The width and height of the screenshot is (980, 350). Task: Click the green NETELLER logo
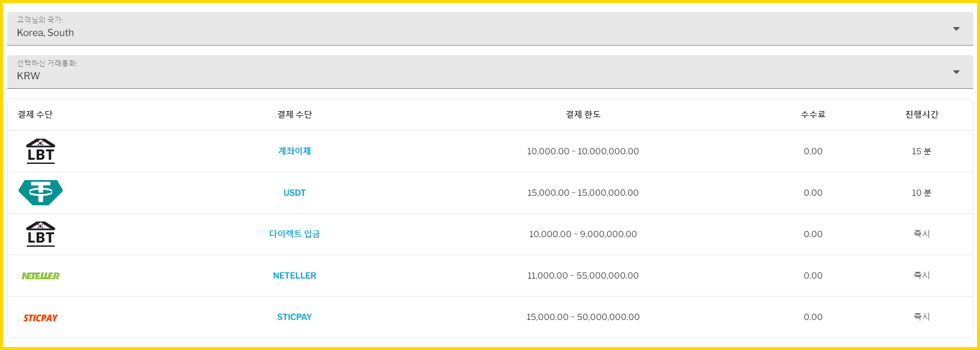tap(41, 276)
